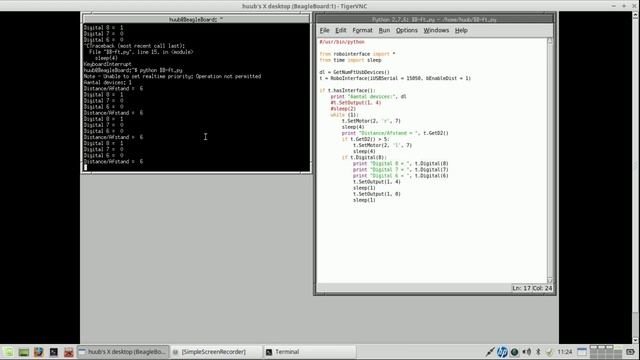Switch to Terminal taskbar button
The height and width of the screenshot is (360, 640).
tap(309, 352)
